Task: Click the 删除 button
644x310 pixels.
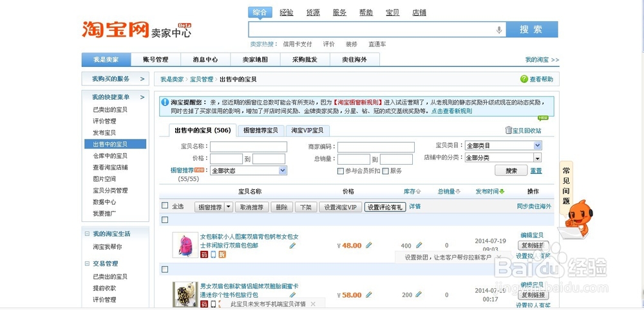Action: [282, 207]
